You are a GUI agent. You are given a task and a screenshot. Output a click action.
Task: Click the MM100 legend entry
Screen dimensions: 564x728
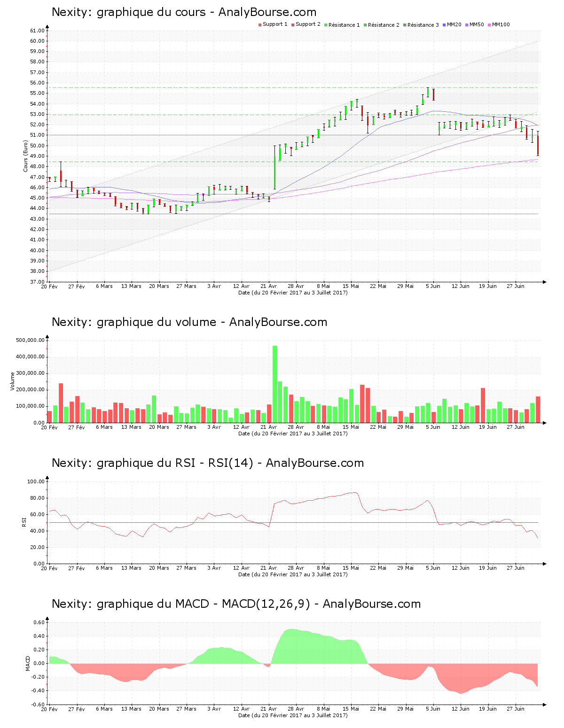pos(498,24)
